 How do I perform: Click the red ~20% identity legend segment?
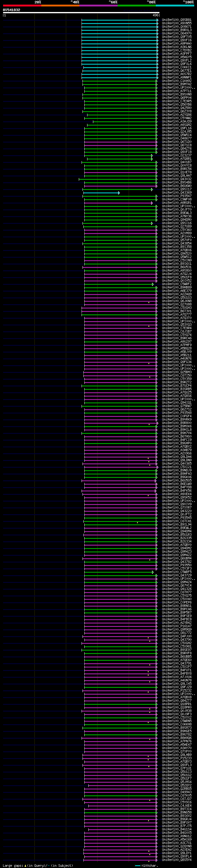point(22,6)
